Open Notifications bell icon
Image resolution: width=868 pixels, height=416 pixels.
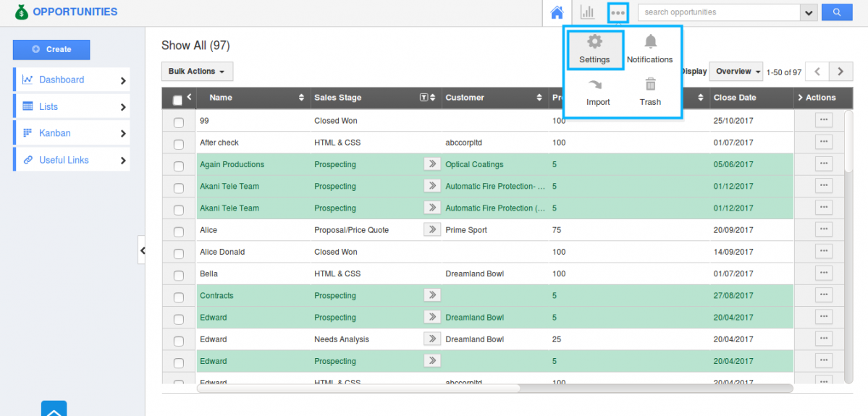pos(650,48)
